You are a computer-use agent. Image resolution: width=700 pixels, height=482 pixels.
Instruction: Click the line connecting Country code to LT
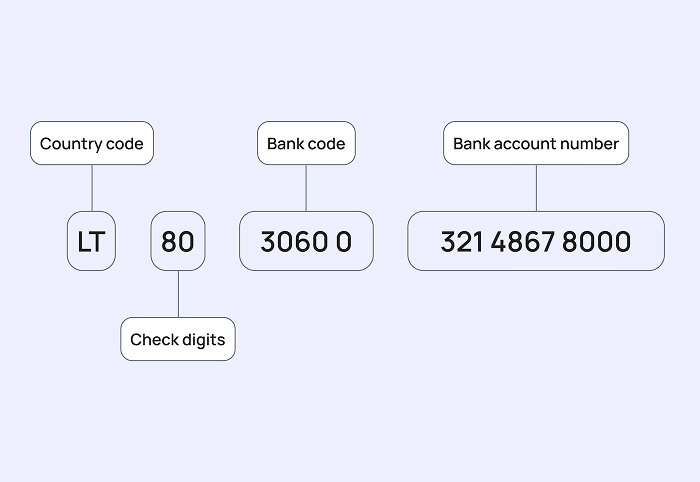[92, 188]
